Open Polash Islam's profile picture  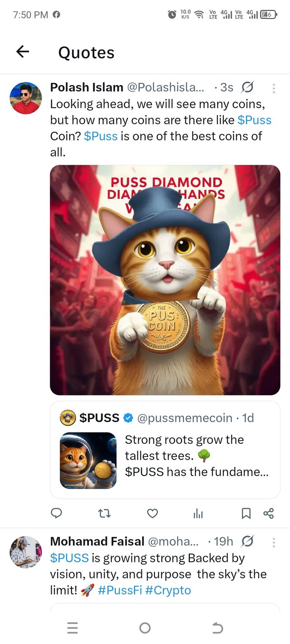point(26,98)
